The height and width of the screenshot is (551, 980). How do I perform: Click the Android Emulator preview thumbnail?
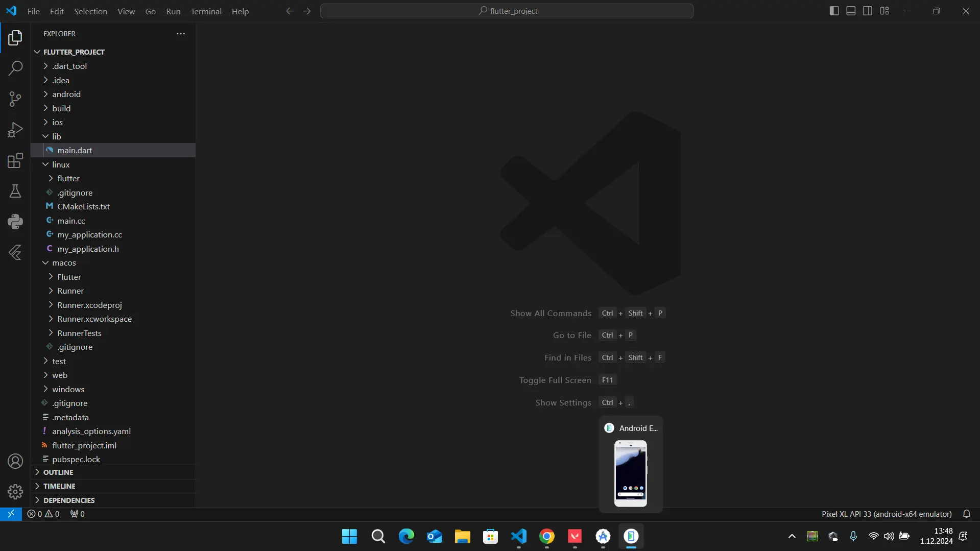pyautogui.click(x=631, y=473)
